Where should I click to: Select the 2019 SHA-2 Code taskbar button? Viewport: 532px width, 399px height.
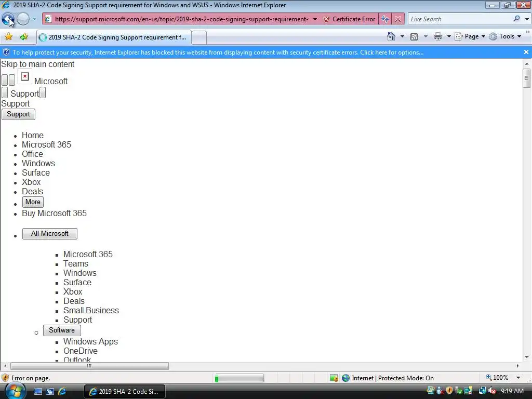tap(125, 392)
